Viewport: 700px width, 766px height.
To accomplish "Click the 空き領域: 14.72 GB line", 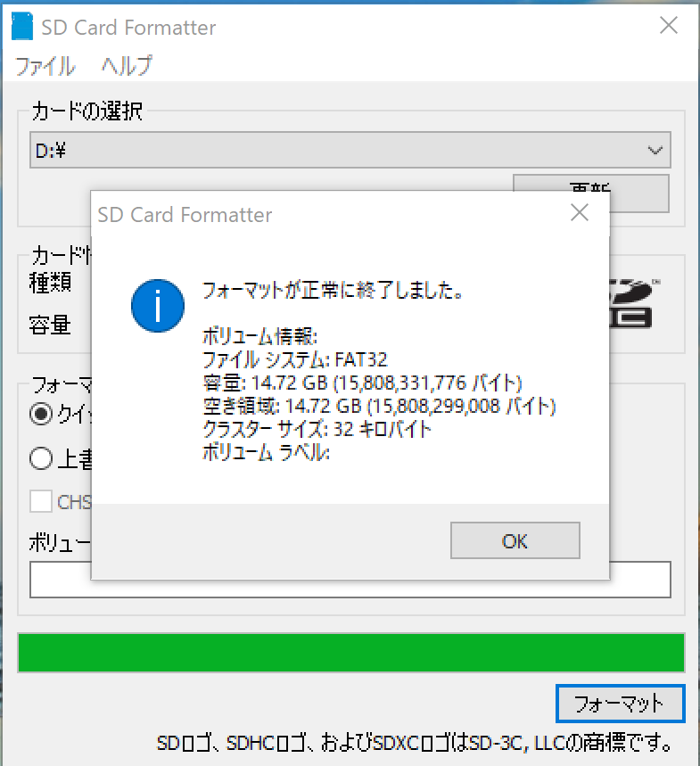I will 379,407.
